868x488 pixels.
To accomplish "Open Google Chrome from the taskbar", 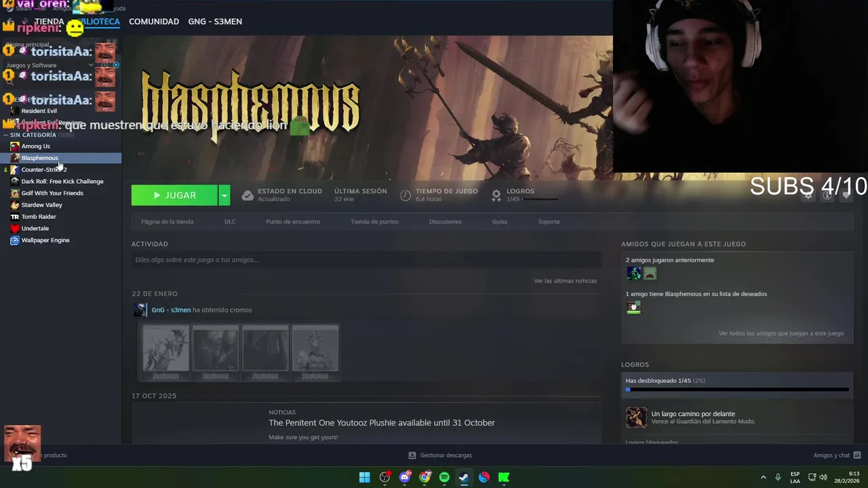I will tap(425, 477).
